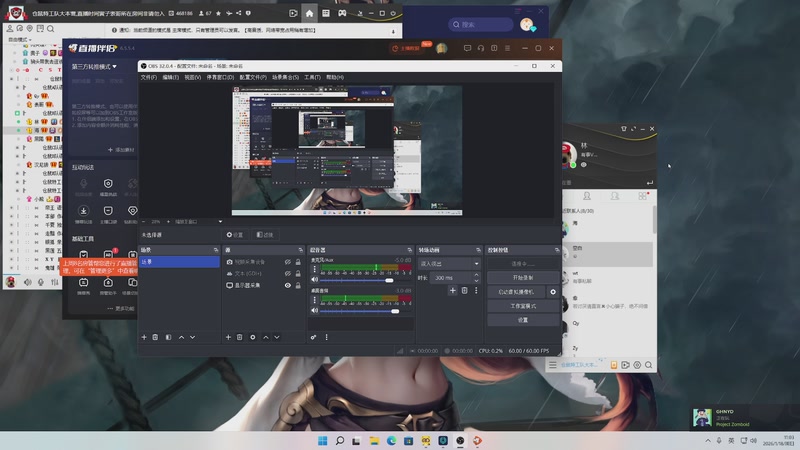Select contact 空白 in messenger list

click(x=607, y=254)
